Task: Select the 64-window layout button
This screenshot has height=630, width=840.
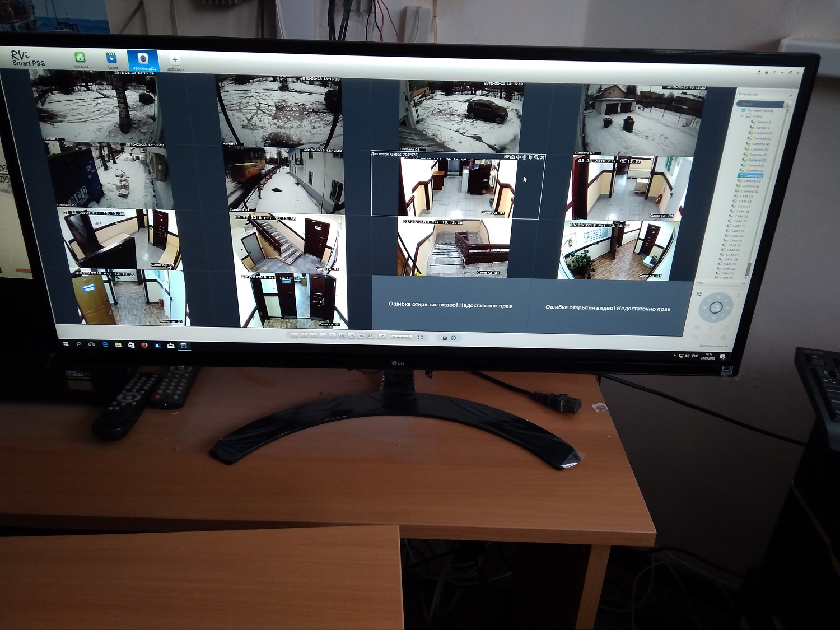Action: (x=370, y=336)
